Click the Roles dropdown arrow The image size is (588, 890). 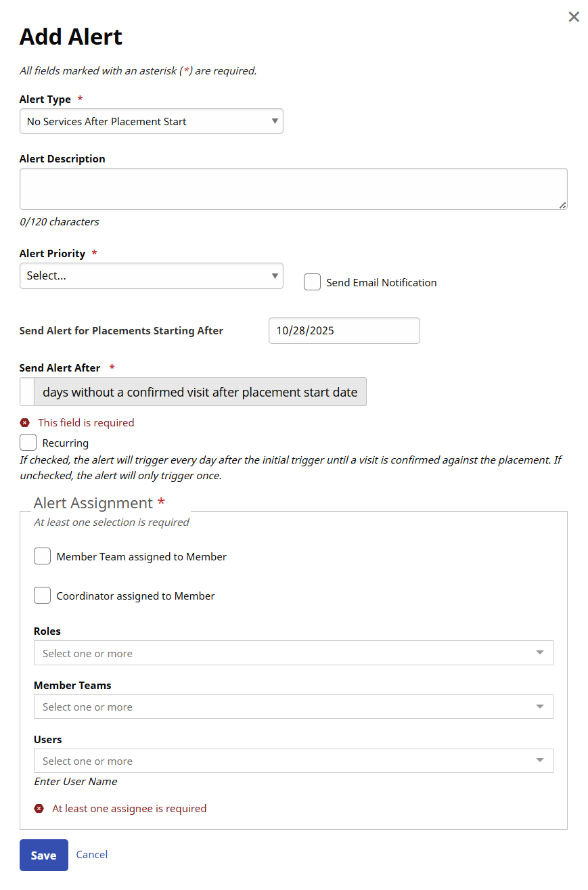point(540,653)
